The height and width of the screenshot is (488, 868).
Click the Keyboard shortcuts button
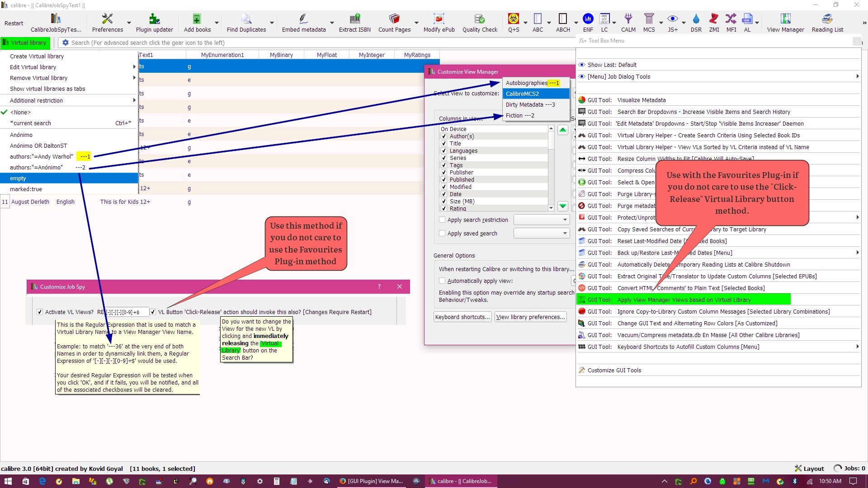[x=462, y=317]
